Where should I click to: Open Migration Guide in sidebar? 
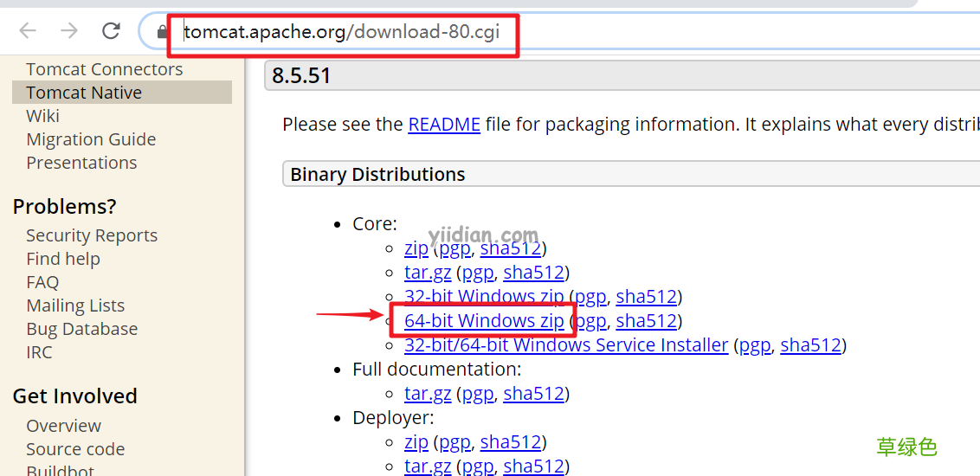pyautogui.click(x=91, y=139)
